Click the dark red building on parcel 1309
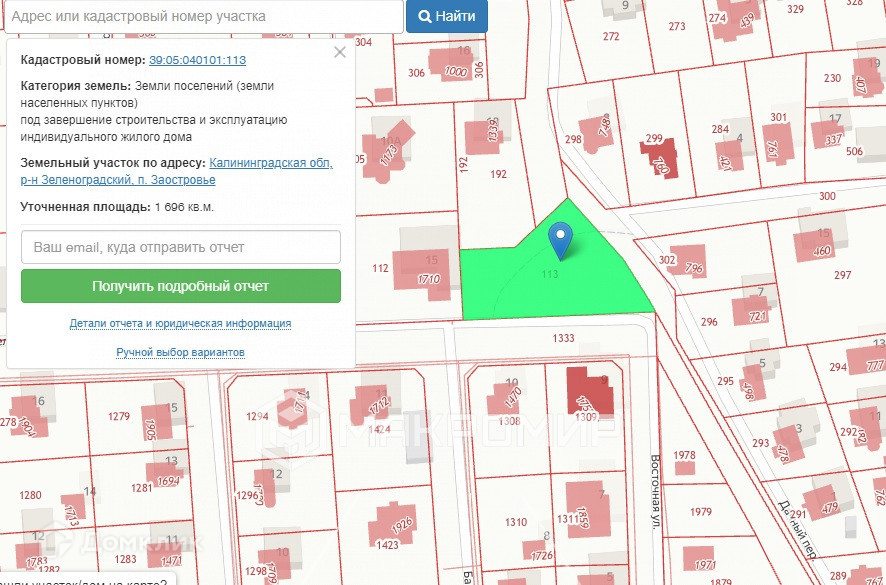The image size is (886, 585). 589,391
